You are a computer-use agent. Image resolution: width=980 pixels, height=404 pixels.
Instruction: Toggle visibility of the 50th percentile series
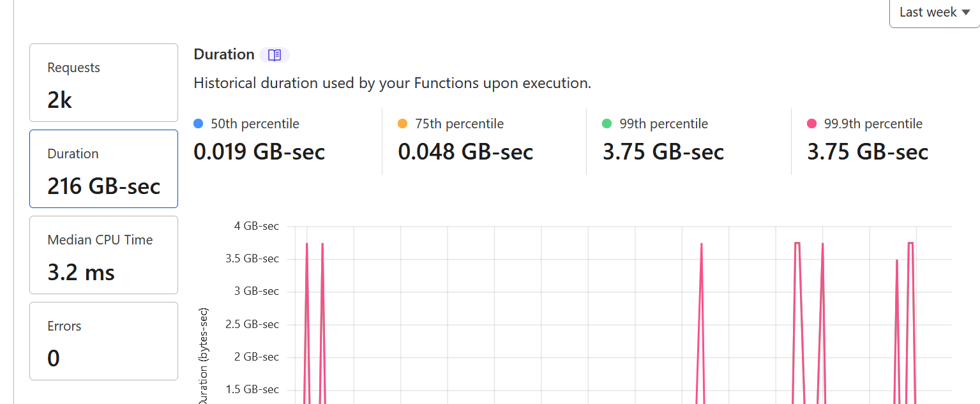(x=246, y=123)
